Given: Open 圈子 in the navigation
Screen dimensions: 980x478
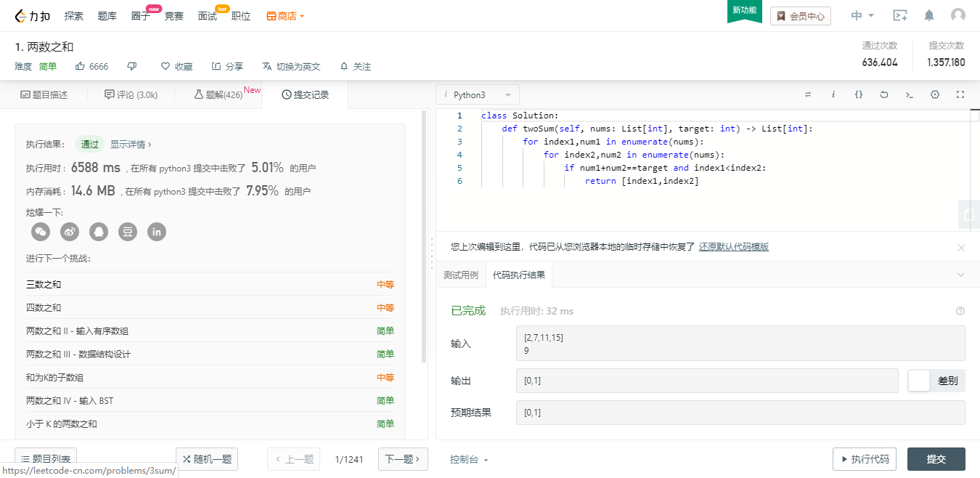Looking at the screenshot, I should [x=141, y=15].
